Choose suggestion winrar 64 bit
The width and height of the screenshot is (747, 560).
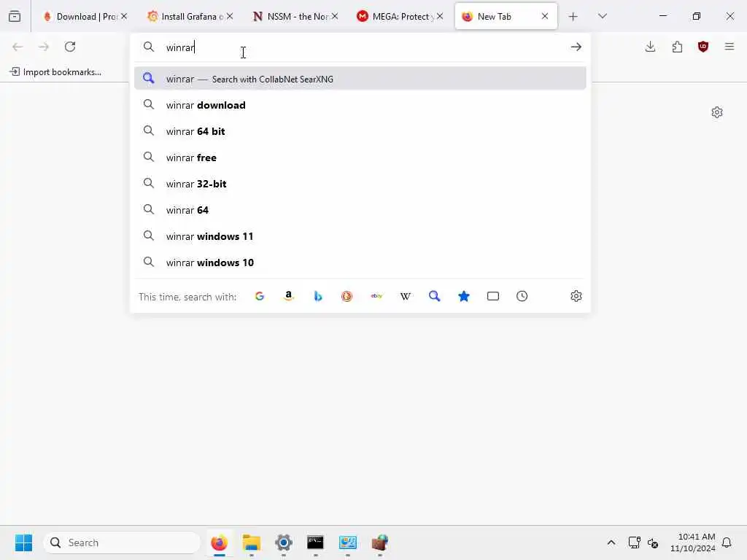click(x=360, y=131)
